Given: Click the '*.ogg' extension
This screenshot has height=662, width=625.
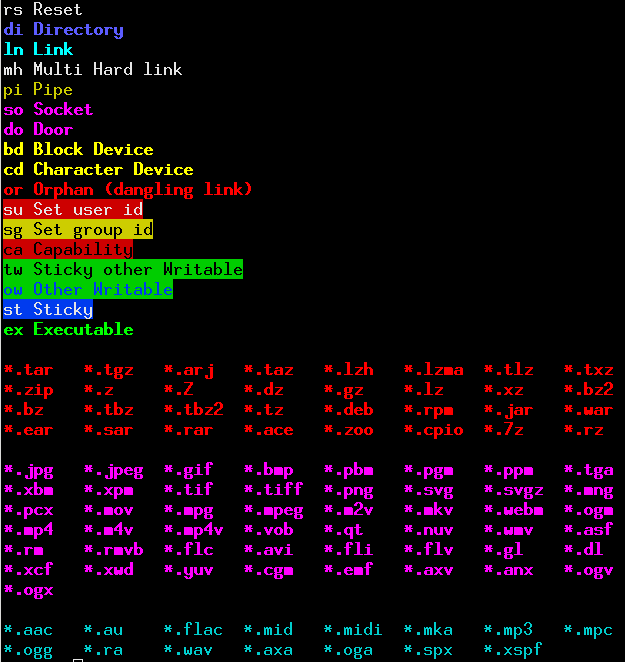Looking at the screenshot, I should (x=28, y=651).
